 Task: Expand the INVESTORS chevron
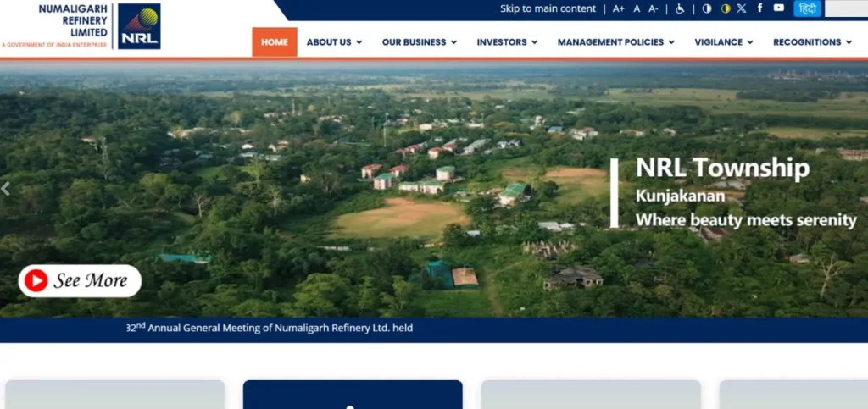(x=534, y=42)
